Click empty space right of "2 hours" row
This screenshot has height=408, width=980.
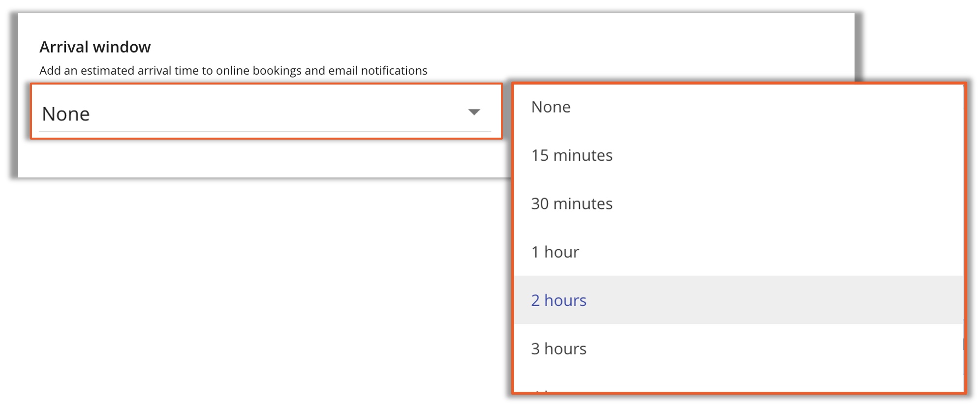point(787,300)
